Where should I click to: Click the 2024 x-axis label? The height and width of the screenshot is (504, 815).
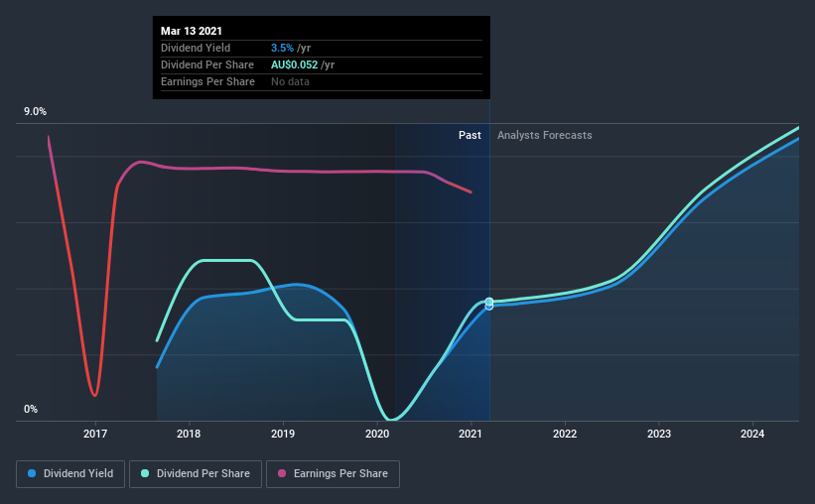(x=752, y=434)
